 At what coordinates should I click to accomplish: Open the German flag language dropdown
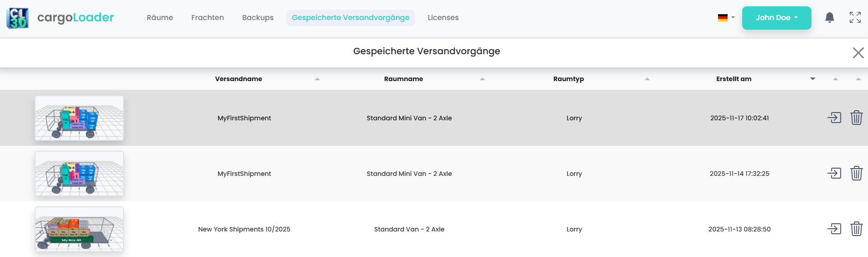(726, 18)
